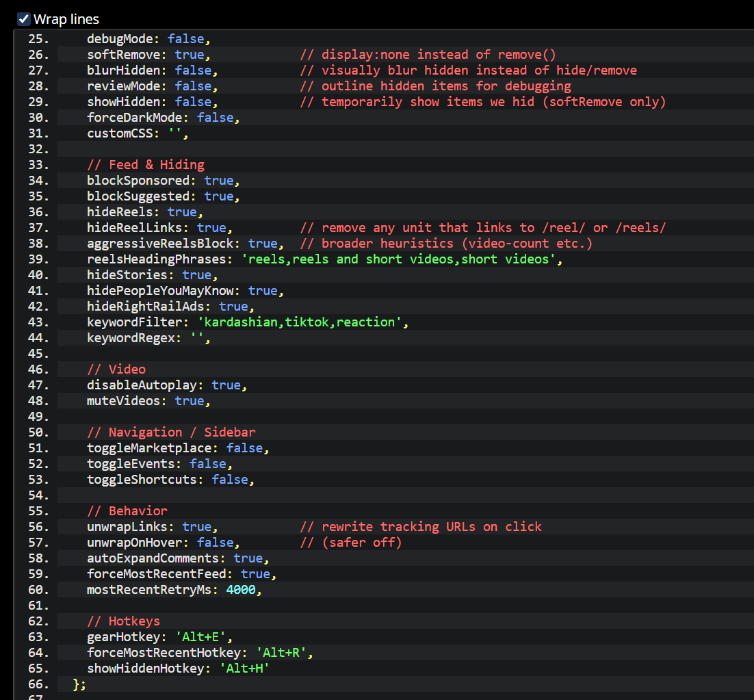754x700 pixels.
Task: Click the 'customCSS' line
Action: [x=138, y=133]
